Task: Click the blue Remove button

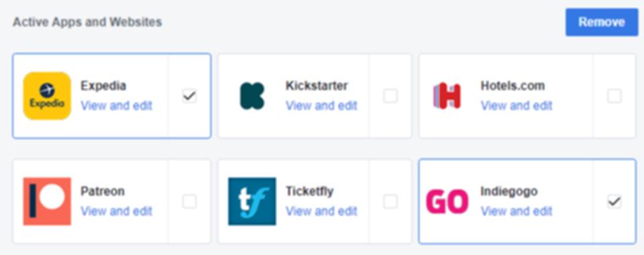Action: pyautogui.click(x=602, y=22)
